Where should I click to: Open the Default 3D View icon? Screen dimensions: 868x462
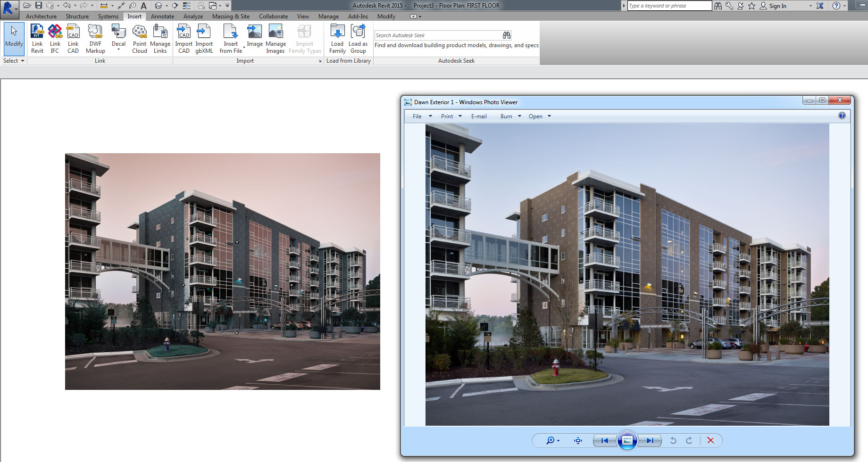pyautogui.click(x=159, y=6)
